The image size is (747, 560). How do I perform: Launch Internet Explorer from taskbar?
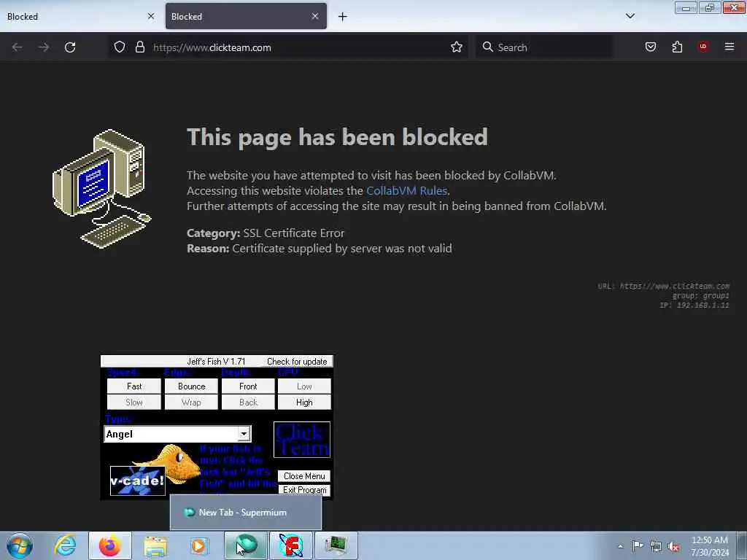65,545
